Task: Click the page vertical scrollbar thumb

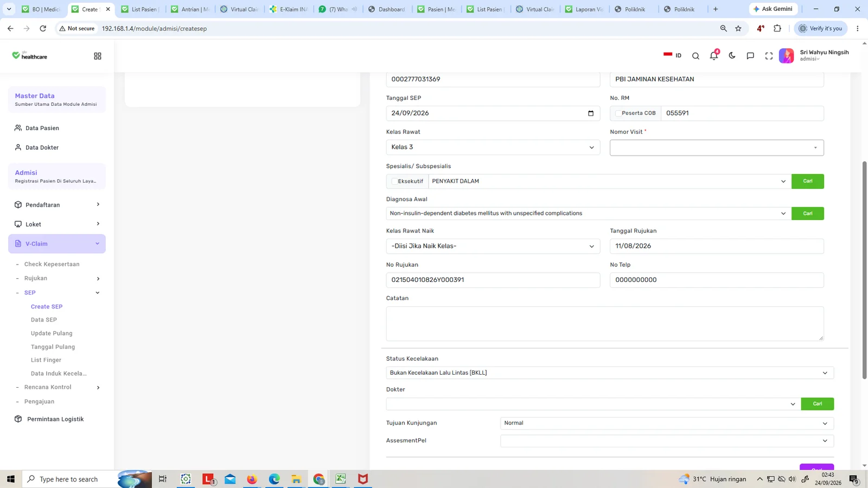Action: (865, 269)
